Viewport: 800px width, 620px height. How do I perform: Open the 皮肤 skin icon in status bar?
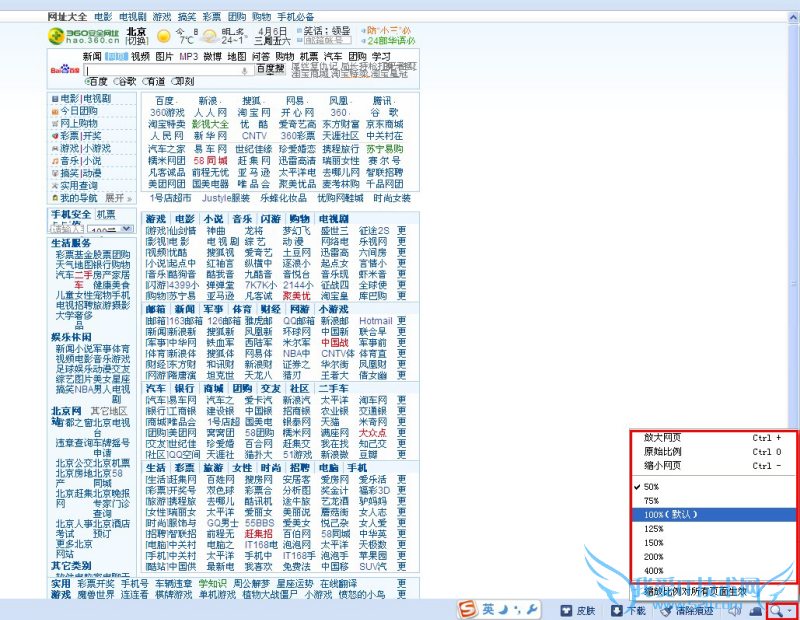coord(566,610)
